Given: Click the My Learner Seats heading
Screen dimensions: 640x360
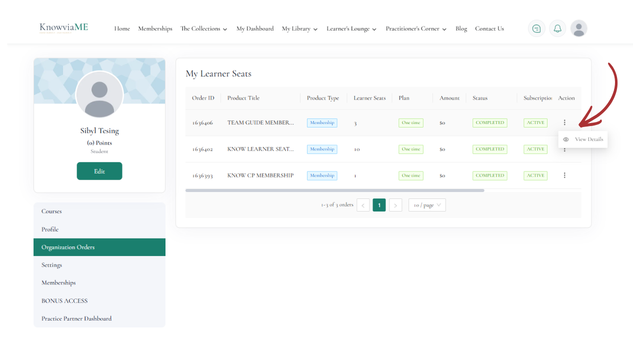Looking at the screenshot, I should pos(218,74).
